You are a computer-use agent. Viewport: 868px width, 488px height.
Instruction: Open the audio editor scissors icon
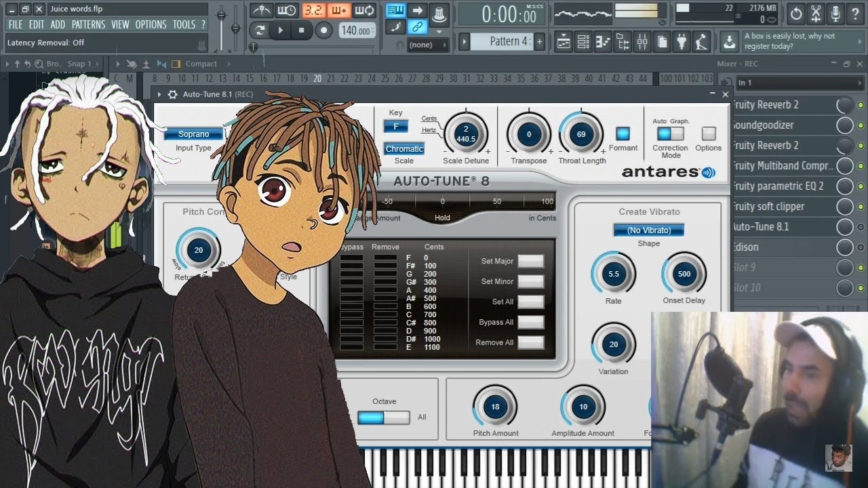coord(816,13)
